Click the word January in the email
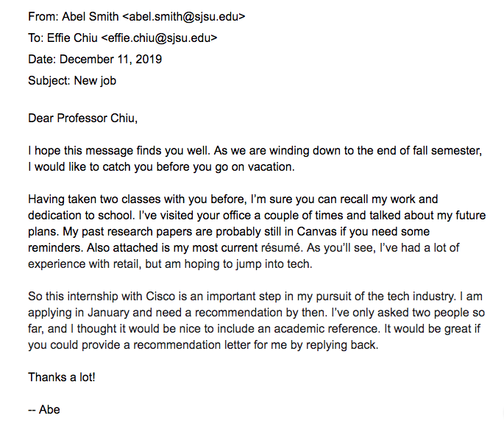 tap(108, 312)
